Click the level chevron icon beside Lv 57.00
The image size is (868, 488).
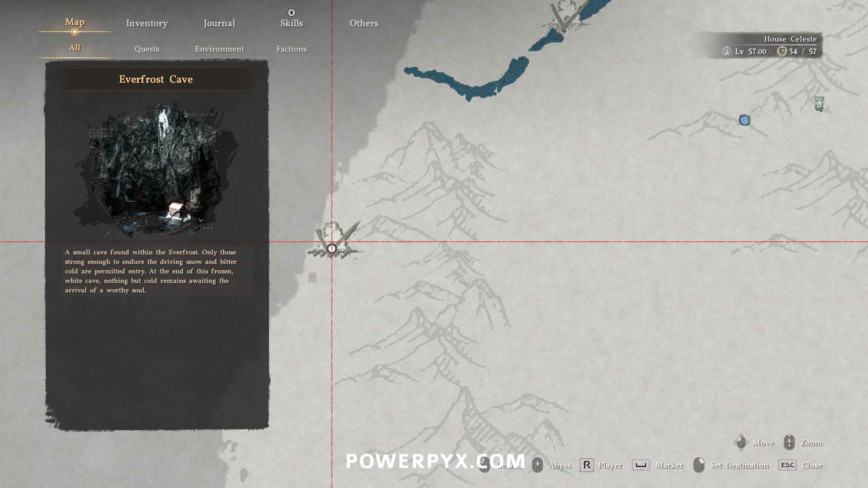[x=726, y=52]
